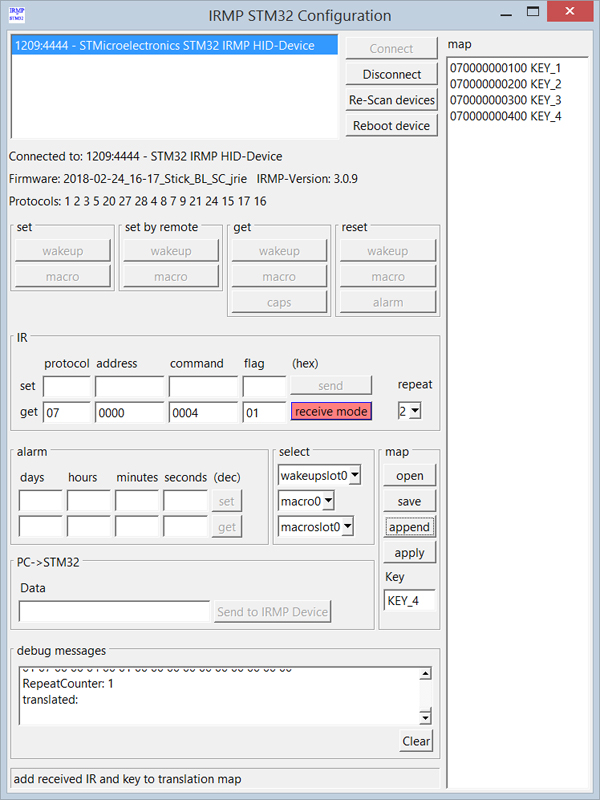The width and height of the screenshot is (600, 800).
Task: Select map entry 070000000200 KEY_2
Action: point(505,84)
